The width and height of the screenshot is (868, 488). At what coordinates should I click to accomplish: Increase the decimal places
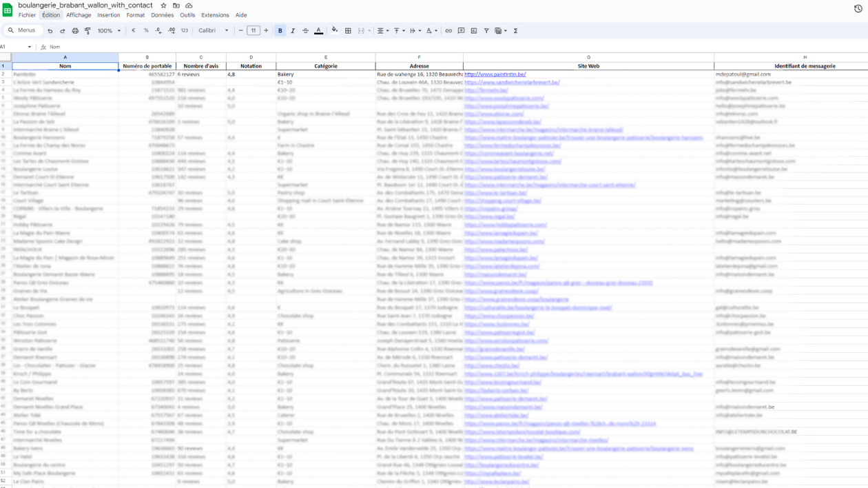172,31
